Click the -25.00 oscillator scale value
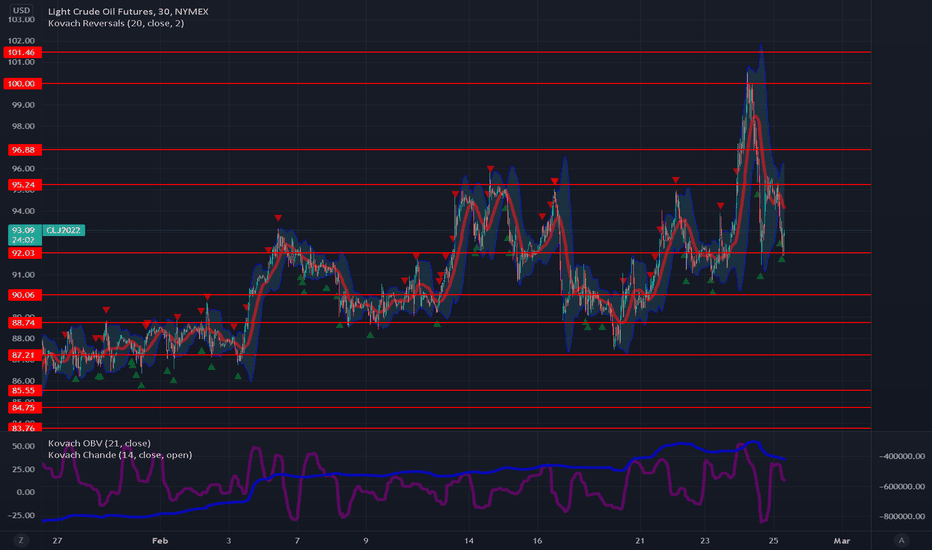Image resolution: width=932 pixels, height=550 pixels. coord(21,515)
